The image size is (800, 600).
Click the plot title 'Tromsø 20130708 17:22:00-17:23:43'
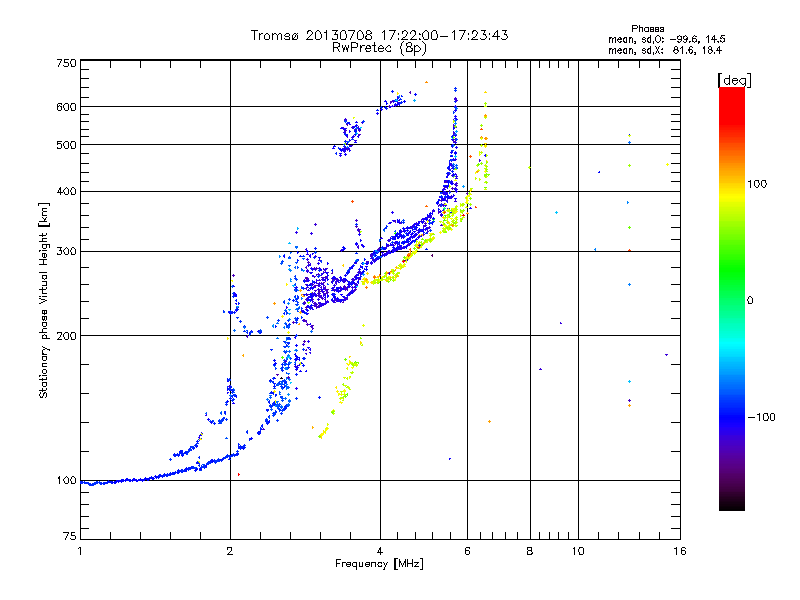pos(379,35)
